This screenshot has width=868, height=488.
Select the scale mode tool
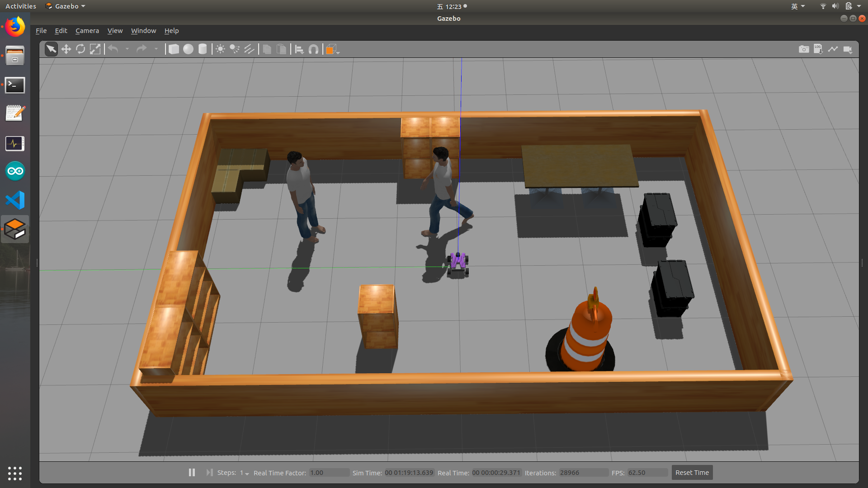coord(95,49)
